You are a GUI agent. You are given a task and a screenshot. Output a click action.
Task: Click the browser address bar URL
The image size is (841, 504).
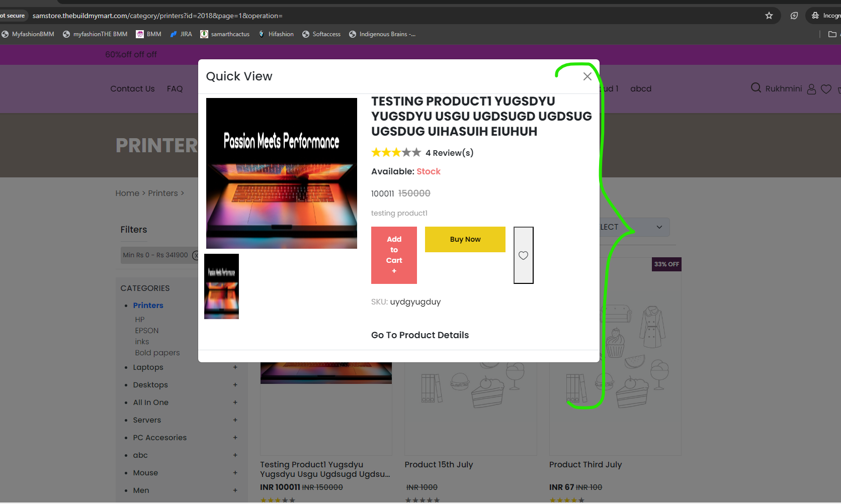157,16
